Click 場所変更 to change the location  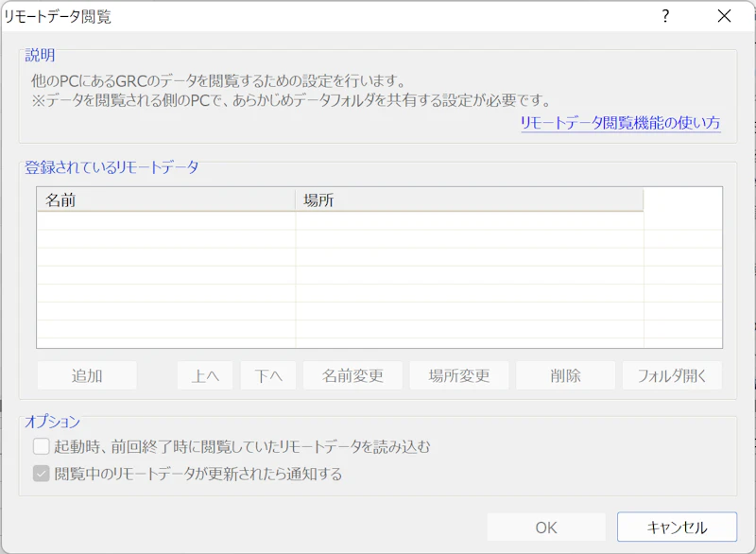(459, 375)
